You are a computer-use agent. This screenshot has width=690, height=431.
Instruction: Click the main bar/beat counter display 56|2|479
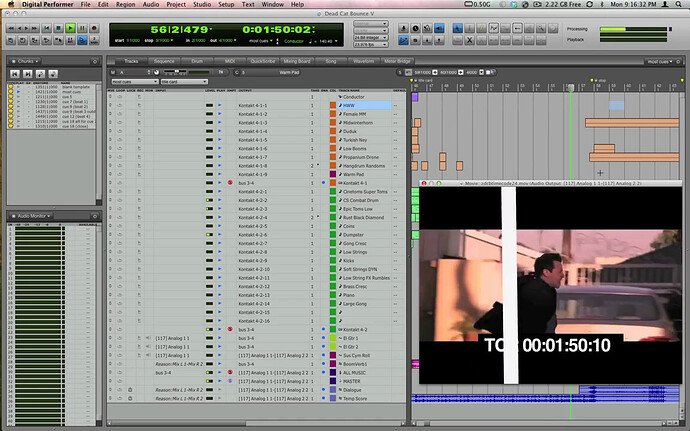181,29
